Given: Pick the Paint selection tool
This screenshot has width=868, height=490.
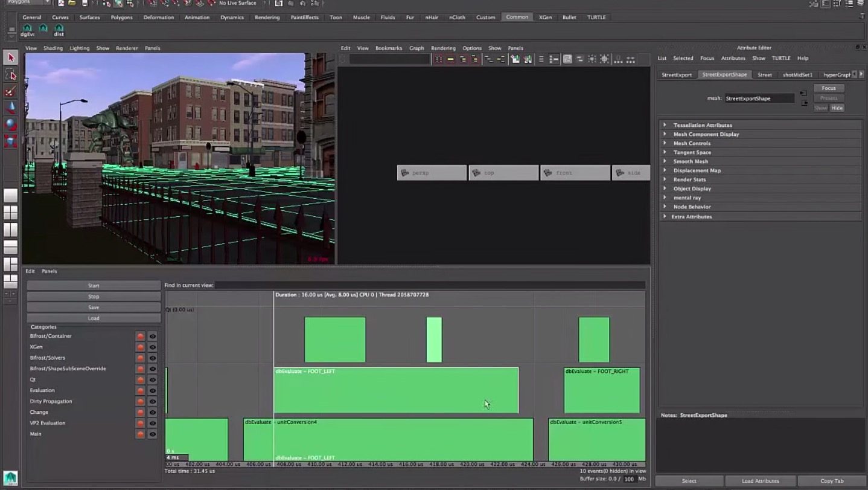Looking at the screenshot, I should (10, 91).
